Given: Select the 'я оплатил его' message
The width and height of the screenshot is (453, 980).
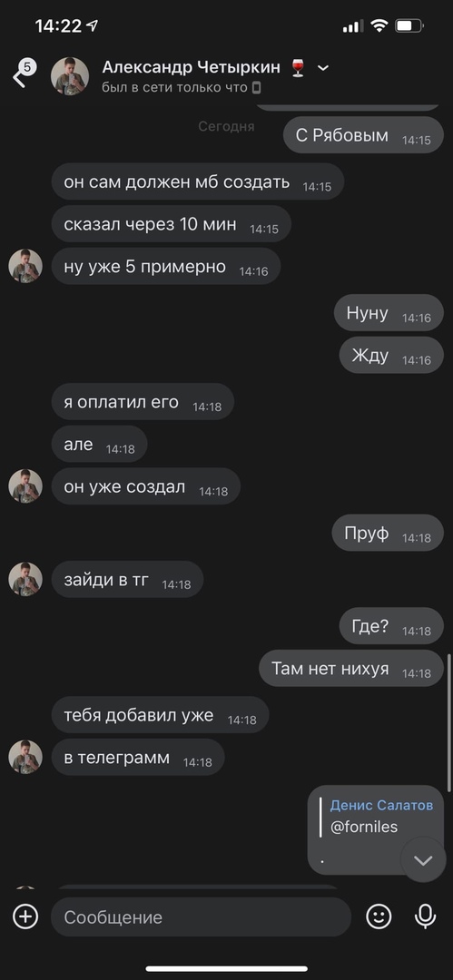Looking at the screenshot, I should (x=143, y=402).
